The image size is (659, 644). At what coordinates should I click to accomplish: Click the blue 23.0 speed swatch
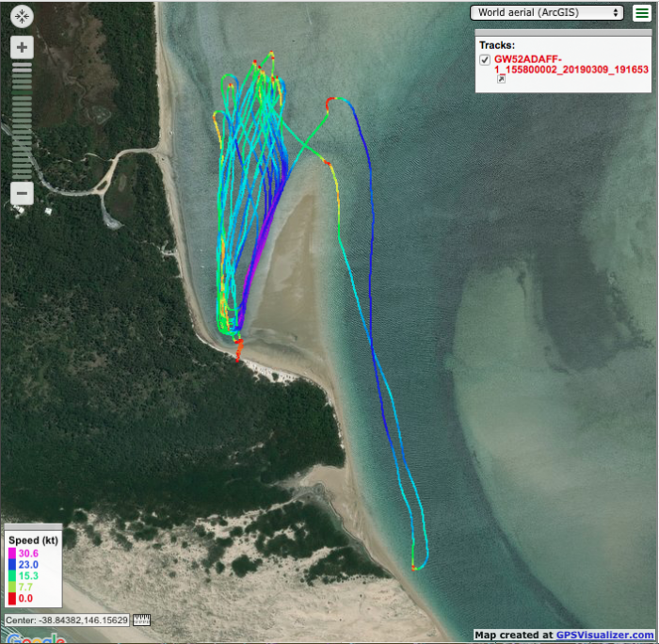click(x=10, y=564)
